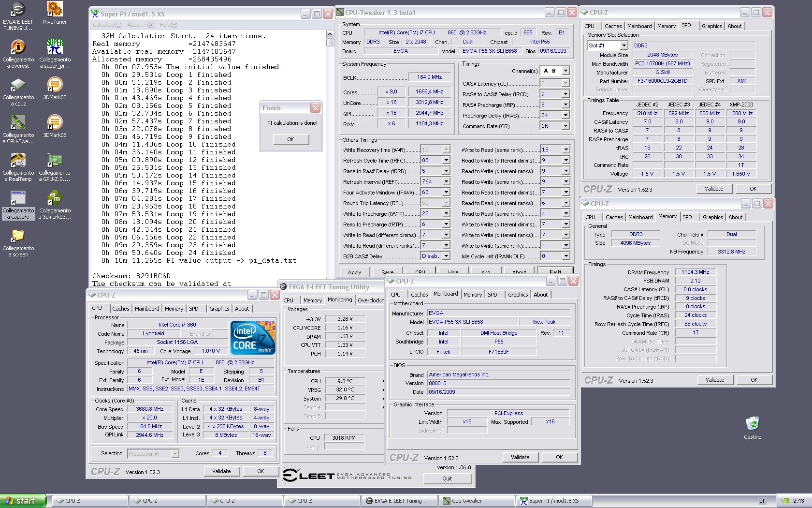Click the Super PI output vertical scrollbar
This screenshot has height=508, width=812.
click(330, 155)
